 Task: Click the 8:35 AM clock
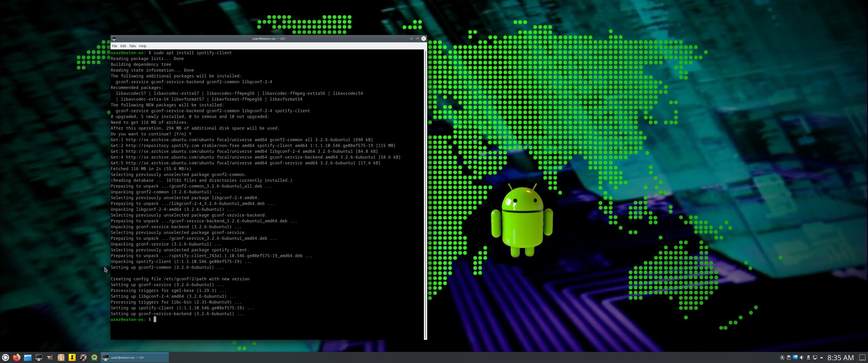pos(840,357)
